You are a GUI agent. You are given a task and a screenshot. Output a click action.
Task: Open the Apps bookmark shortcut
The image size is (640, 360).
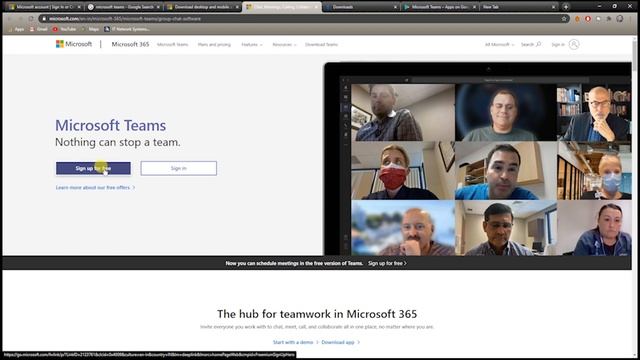[x=16, y=29]
